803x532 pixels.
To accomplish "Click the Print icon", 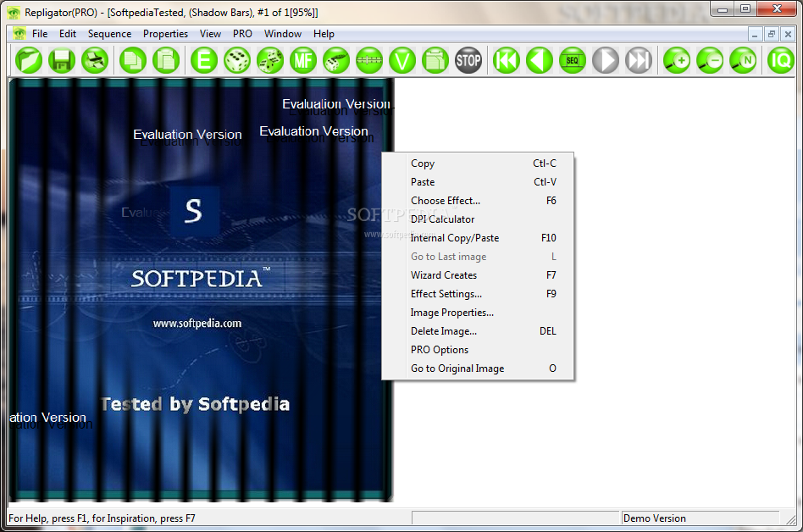I will pos(95,60).
